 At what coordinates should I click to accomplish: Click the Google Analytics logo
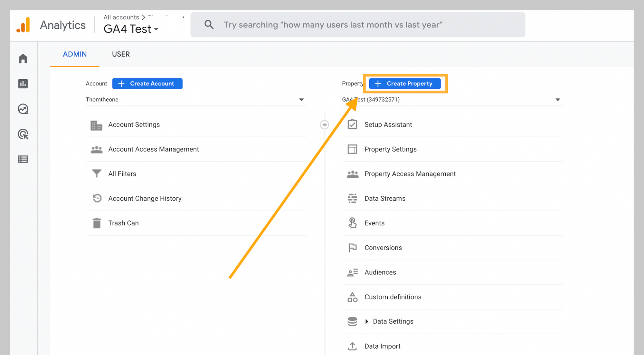24,25
